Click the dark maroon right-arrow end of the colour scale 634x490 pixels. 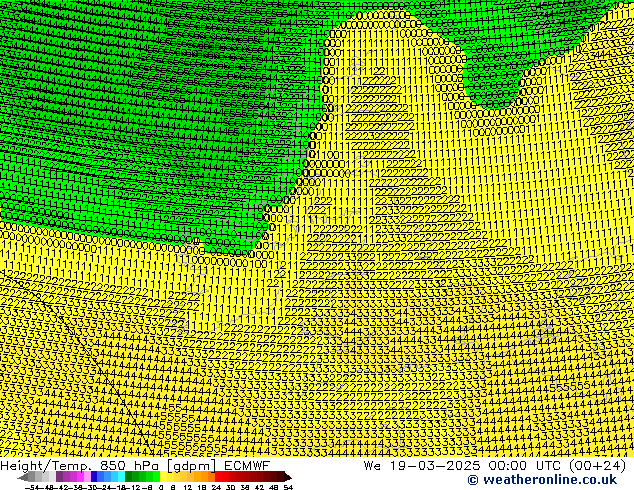[288, 477]
